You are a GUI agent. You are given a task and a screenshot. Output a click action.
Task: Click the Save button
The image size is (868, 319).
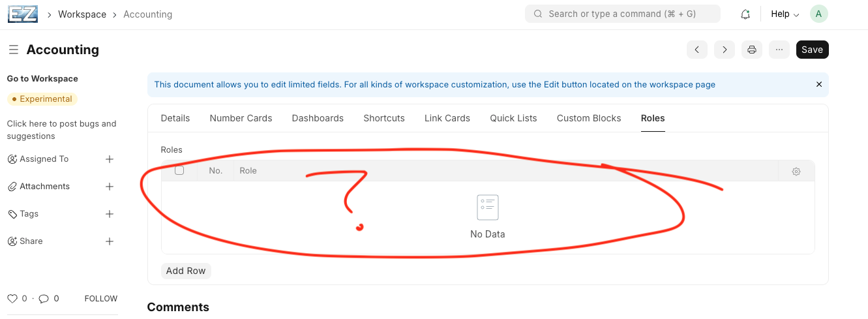812,50
